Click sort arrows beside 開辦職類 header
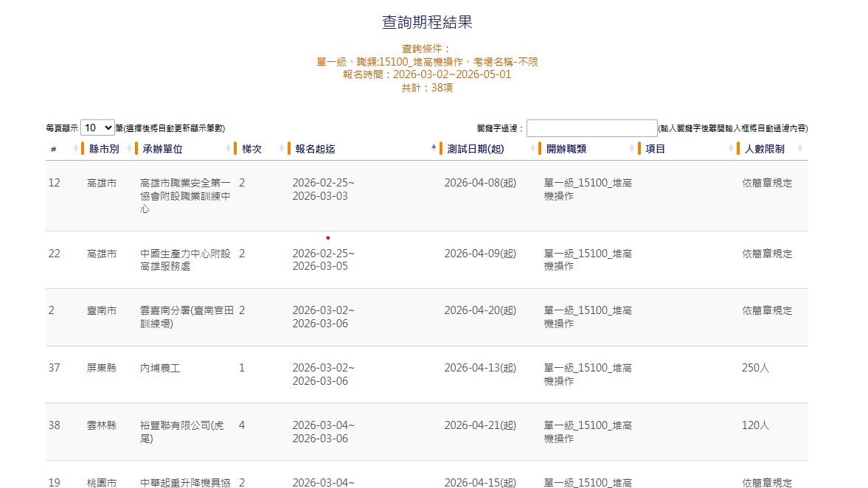The height and width of the screenshot is (488, 868). [631, 149]
